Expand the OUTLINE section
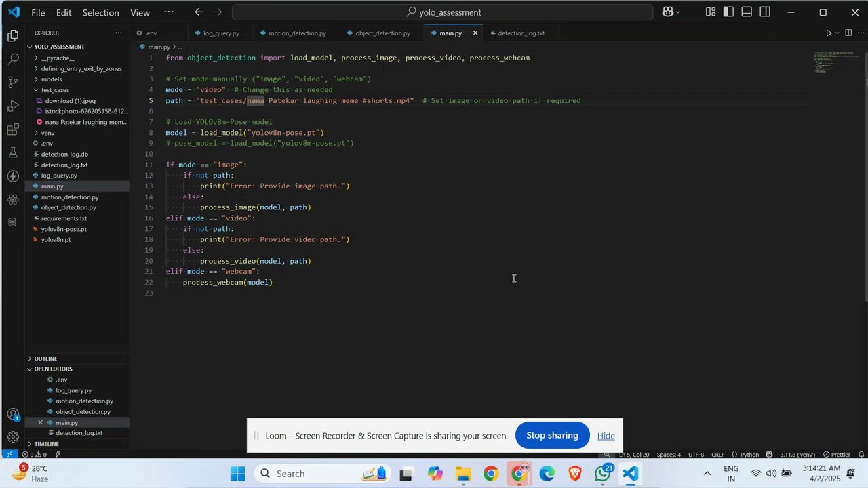This screenshot has width=868, height=488. coord(45,359)
